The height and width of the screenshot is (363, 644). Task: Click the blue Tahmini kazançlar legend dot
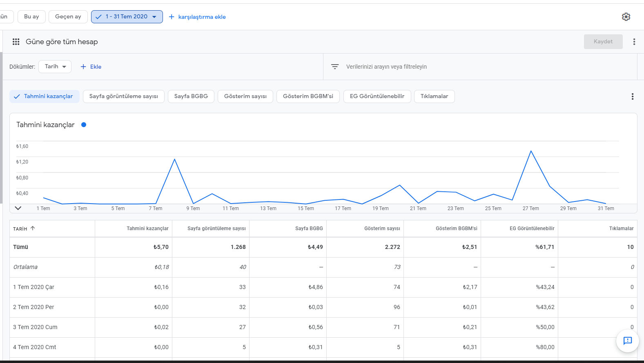[84, 125]
